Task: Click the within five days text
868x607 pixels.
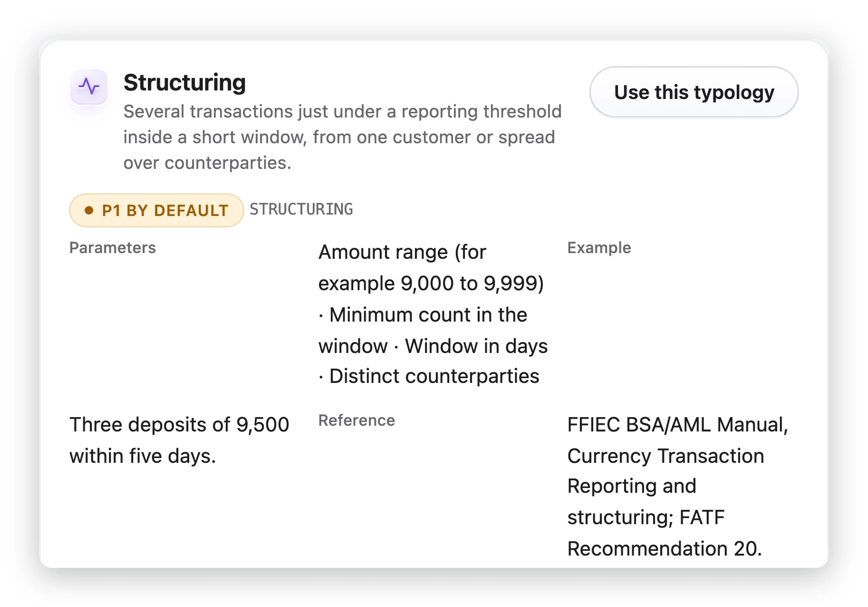Action: point(142,456)
